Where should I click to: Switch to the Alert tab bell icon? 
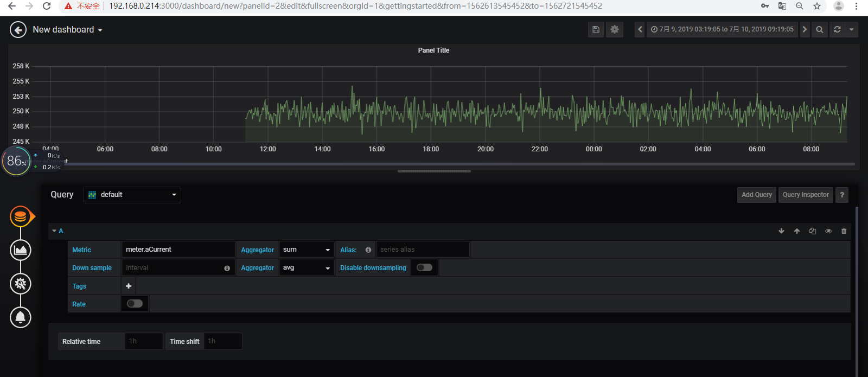(21, 317)
